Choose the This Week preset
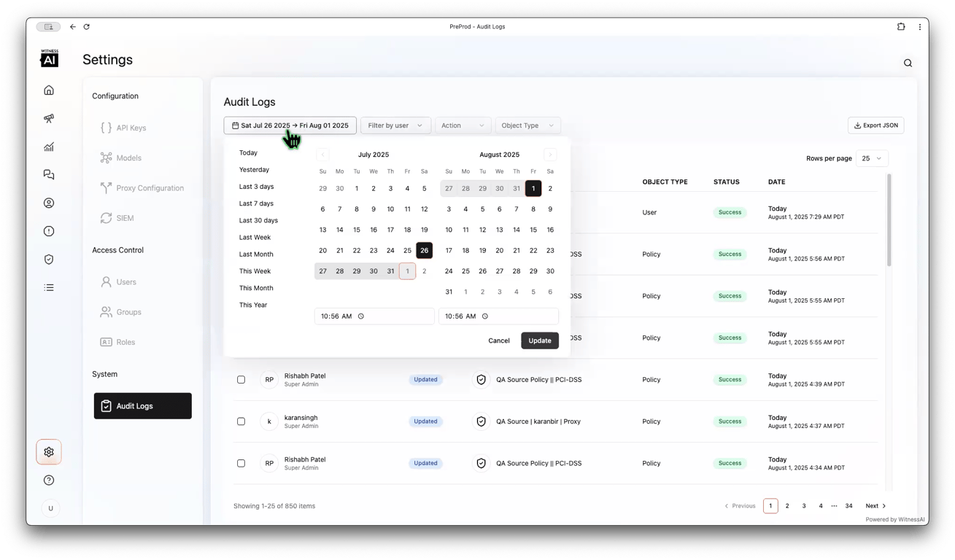 tap(255, 271)
